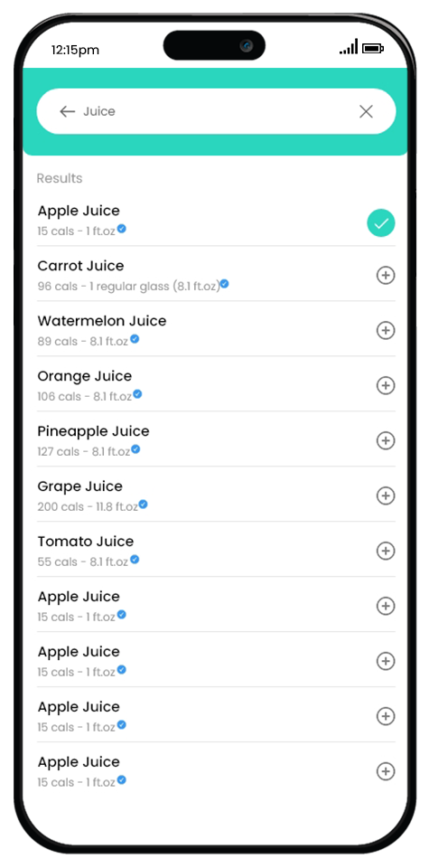
Task: Open the Tomato Juice result
Action: pyautogui.click(x=216, y=551)
